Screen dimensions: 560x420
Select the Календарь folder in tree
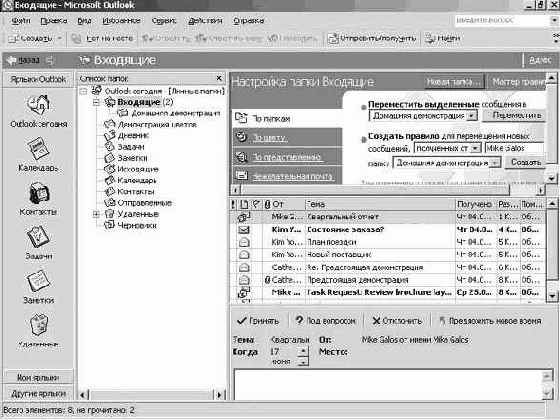coord(130,180)
